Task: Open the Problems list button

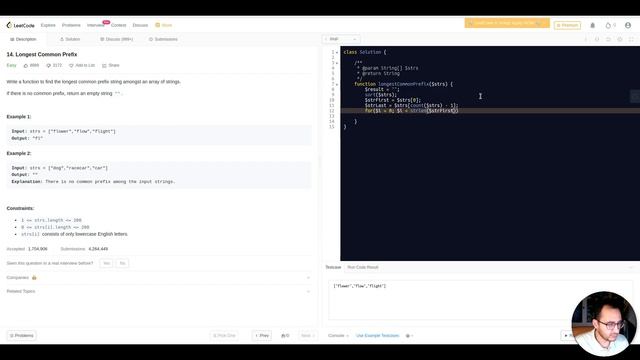Action: 21,336
